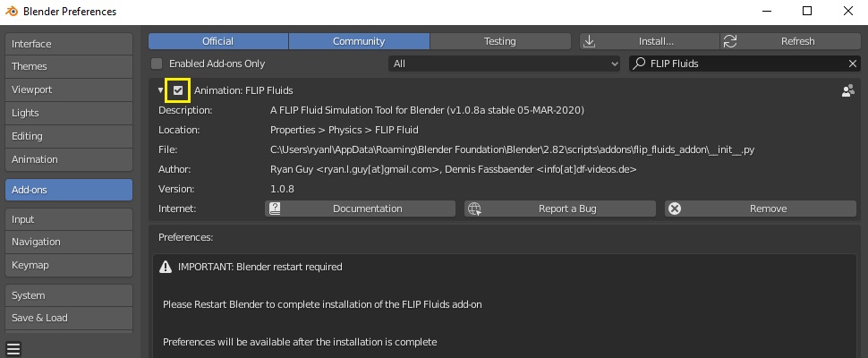Click the Animation: FLIP Fluids title text
The height and width of the screenshot is (358, 868).
[x=243, y=90]
